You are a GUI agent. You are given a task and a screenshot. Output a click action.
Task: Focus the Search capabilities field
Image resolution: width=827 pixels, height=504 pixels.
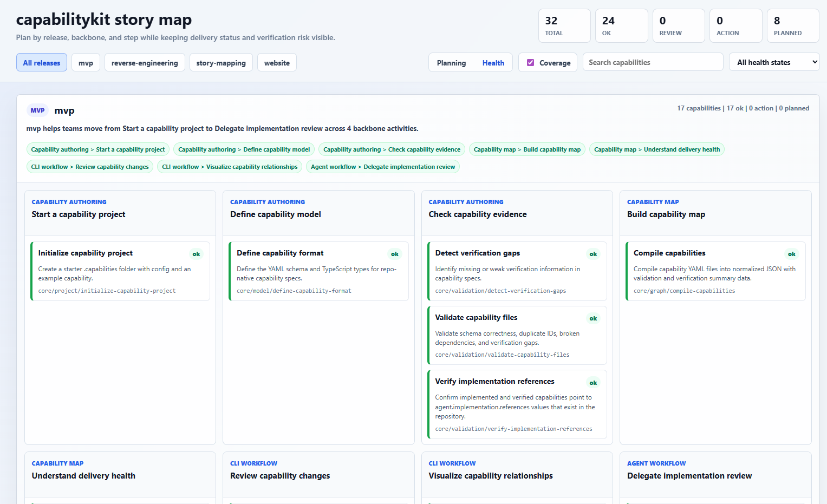point(653,62)
